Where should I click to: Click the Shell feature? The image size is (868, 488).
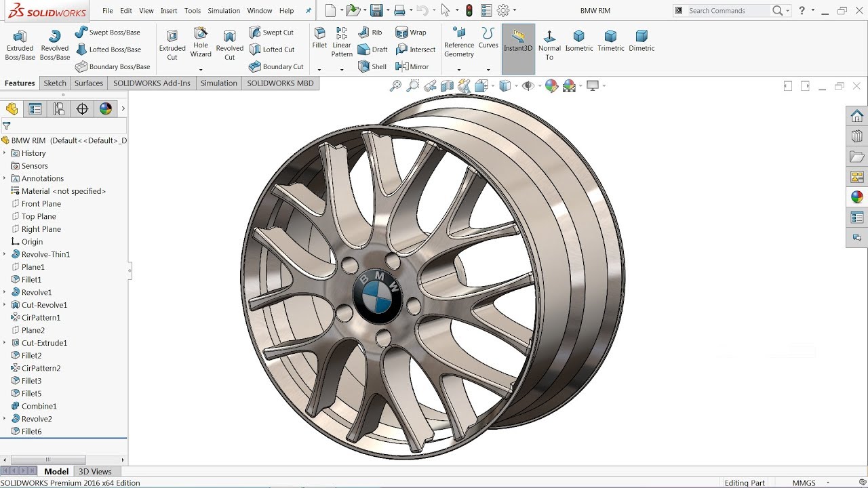pos(372,66)
